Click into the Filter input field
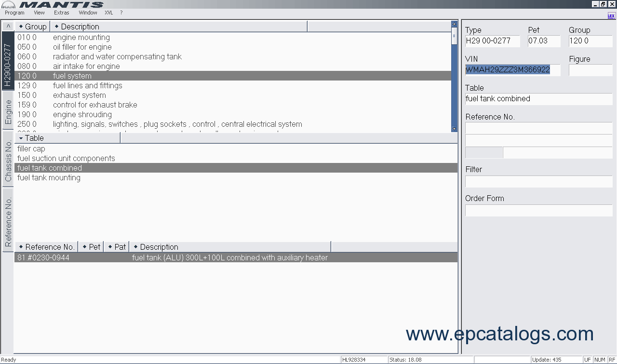The width and height of the screenshot is (617, 364). [x=538, y=182]
